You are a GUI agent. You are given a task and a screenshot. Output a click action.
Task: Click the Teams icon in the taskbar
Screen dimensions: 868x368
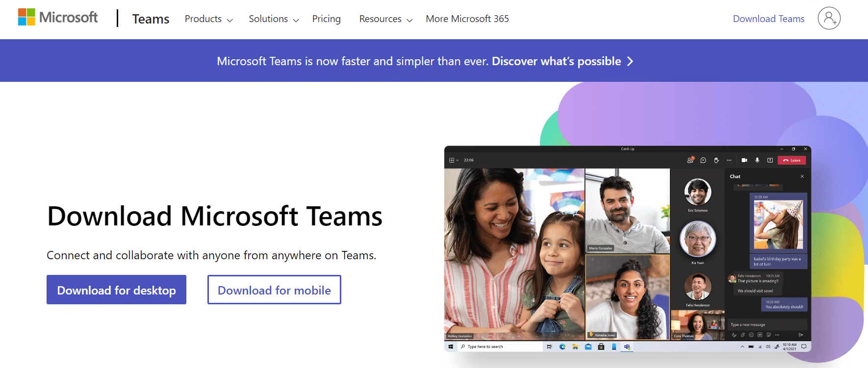pyautogui.click(x=627, y=346)
